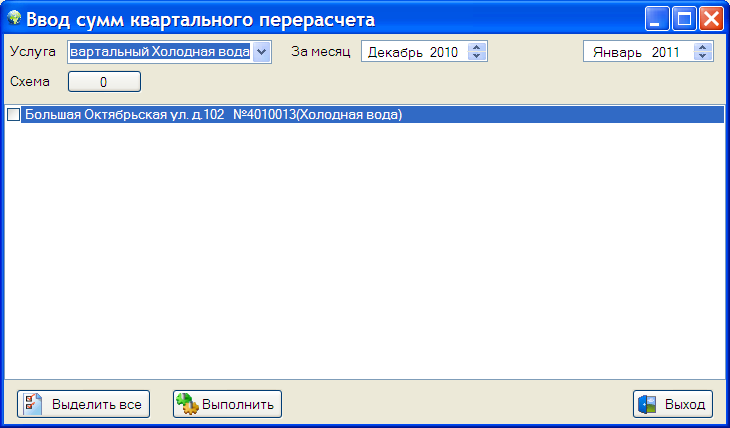This screenshot has width=730, height=428.
Task: Click the Услуга combo box text field
Action: pyautogui.click(x=160, y=52)
